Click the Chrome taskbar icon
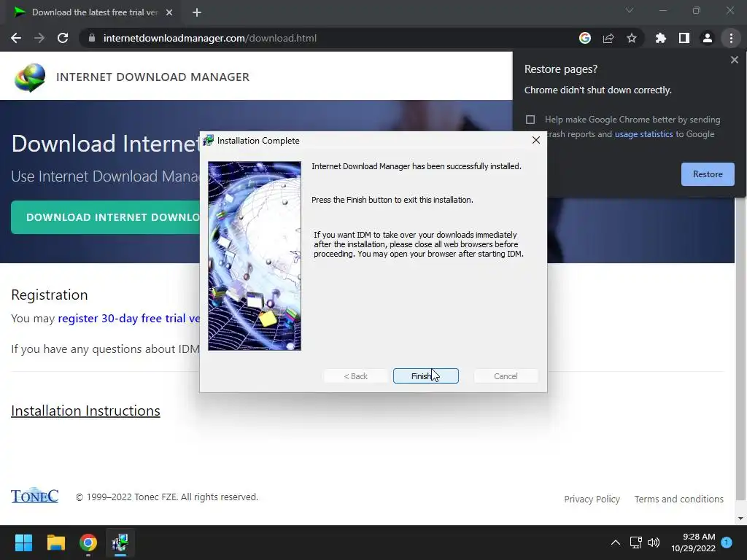Viewport: 747px width, 560px height. click(88, 542)
